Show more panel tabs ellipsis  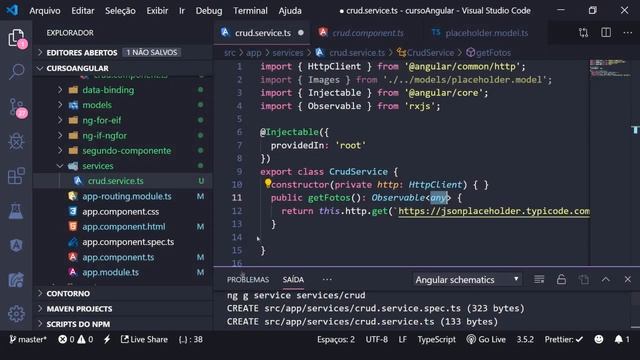[327, 280]
